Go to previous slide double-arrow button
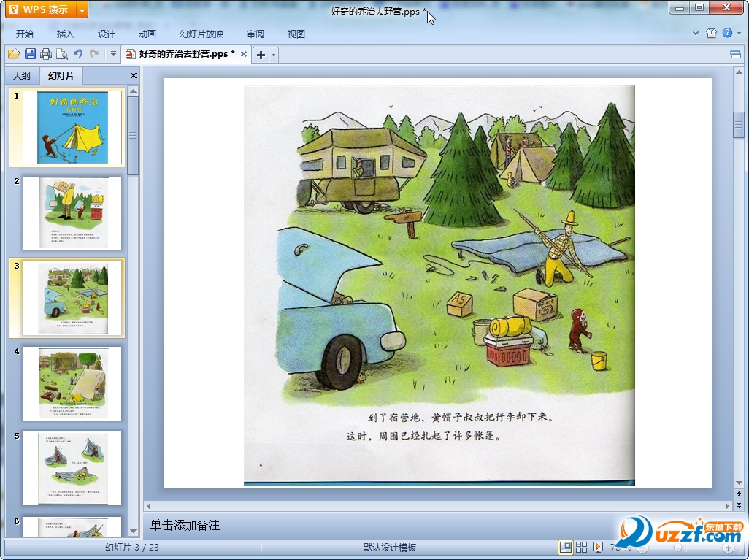 tap(739, 494)
